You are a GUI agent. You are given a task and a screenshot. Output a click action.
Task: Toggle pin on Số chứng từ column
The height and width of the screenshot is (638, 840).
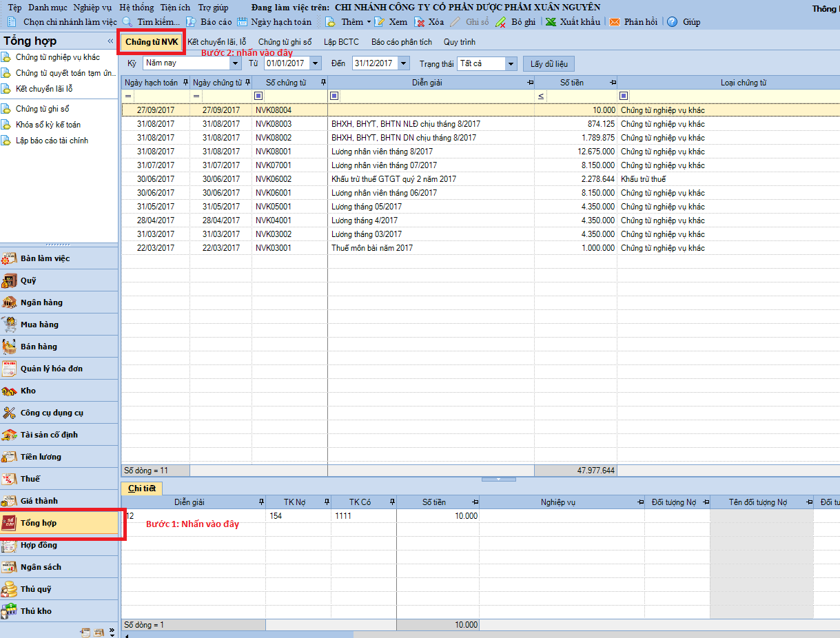pyautogui.click(x=323, y=83)
